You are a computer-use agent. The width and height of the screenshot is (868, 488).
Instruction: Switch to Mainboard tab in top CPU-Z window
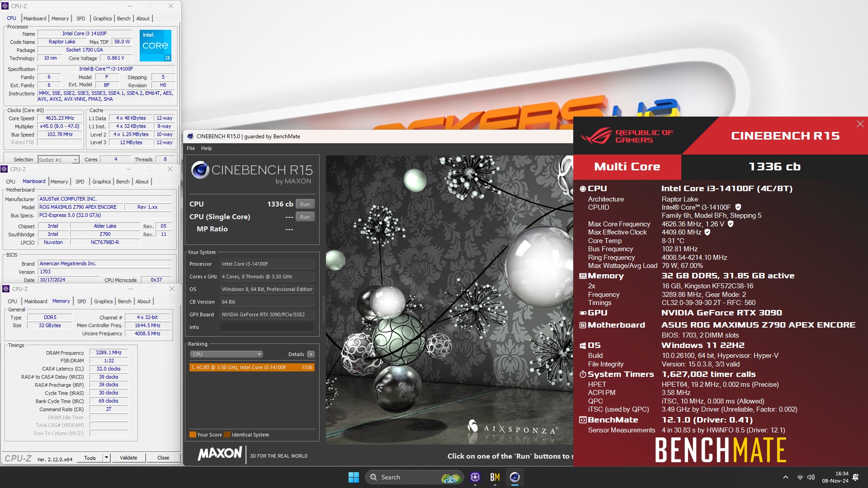pyautogui.click(x=35, y=19)
